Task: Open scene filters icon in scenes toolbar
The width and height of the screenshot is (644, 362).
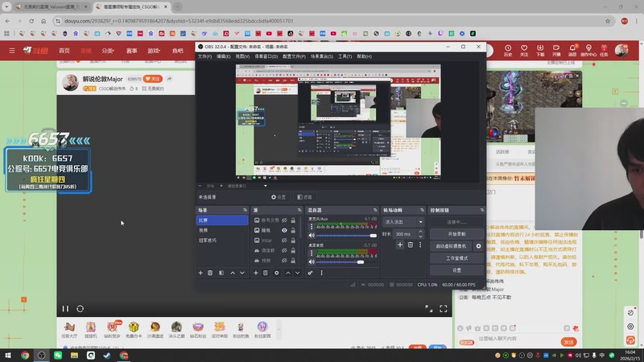Action: 221,273
